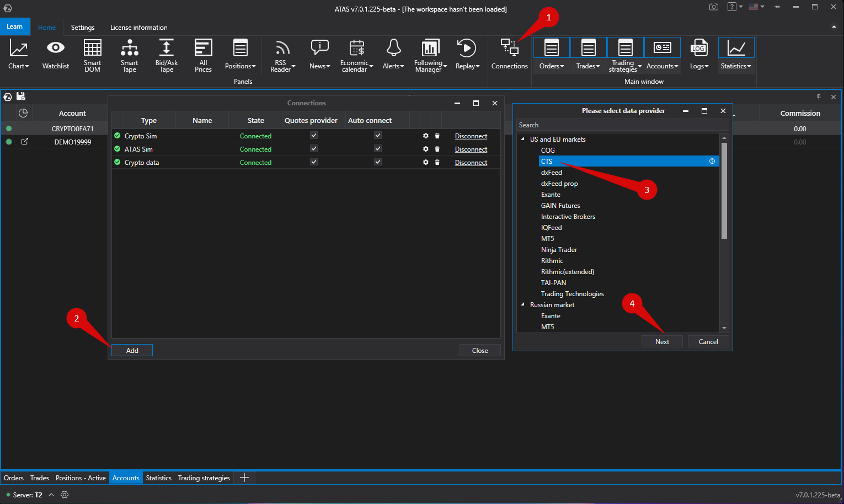Click the help icon on the CTS row

[x=712, y=161]
